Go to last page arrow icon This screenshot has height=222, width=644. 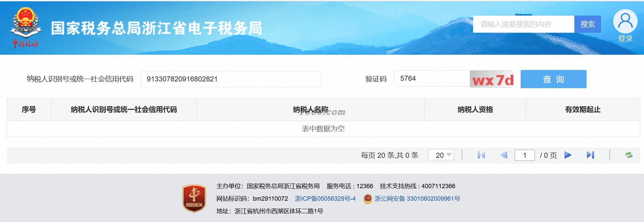[590, 155]
